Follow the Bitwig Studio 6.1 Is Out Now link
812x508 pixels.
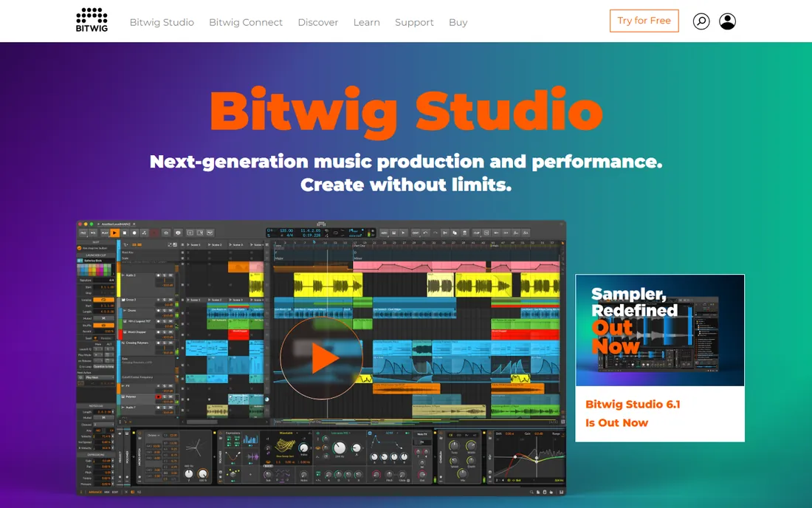coord(633,413)
